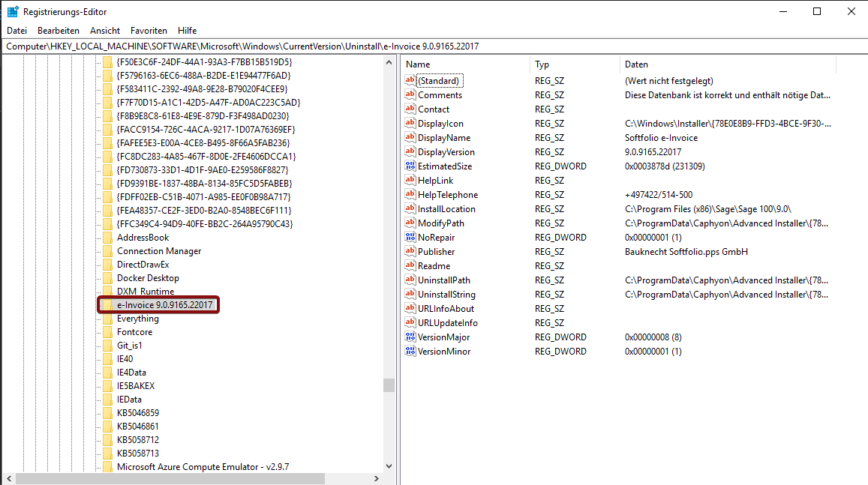Click the binary icon next to VersionMajor
The image size is (868, 485).
click(x=410, y=337)
